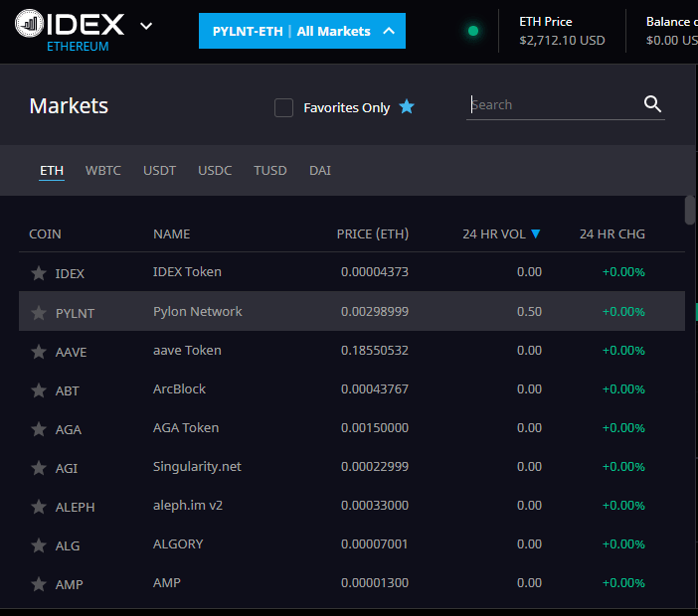Click the ETH Price $2,712.10 USD display
This screenshot has height=616, width=698.
(x=562, y=31)
